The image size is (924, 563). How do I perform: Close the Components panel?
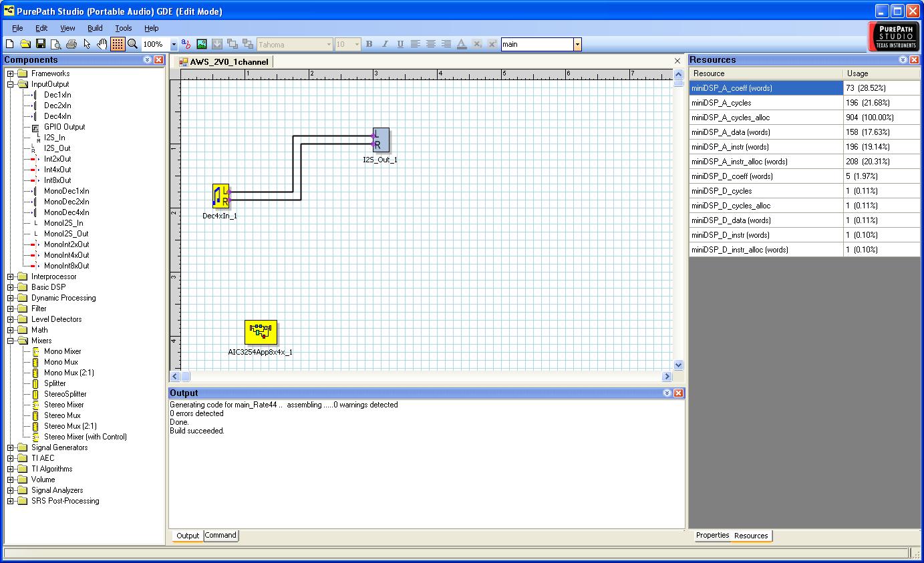click(x=158, y=59)
